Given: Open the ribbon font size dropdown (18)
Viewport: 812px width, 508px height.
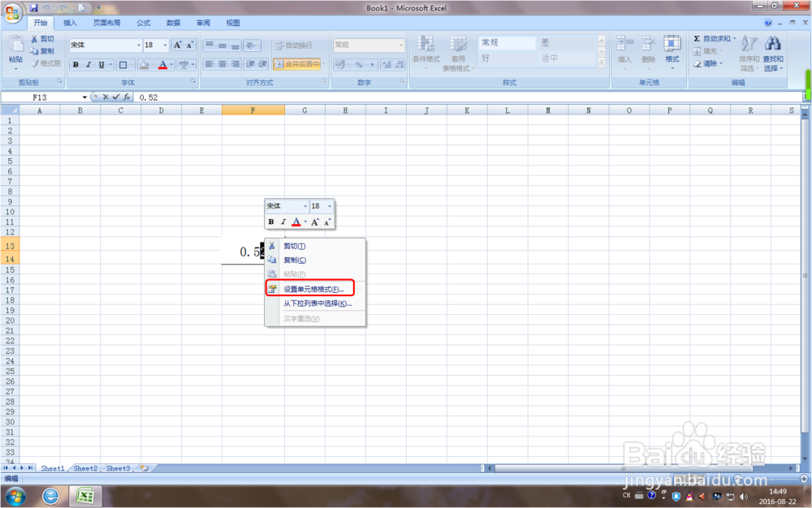Looking at the screenshot, I should coord(165,45).
